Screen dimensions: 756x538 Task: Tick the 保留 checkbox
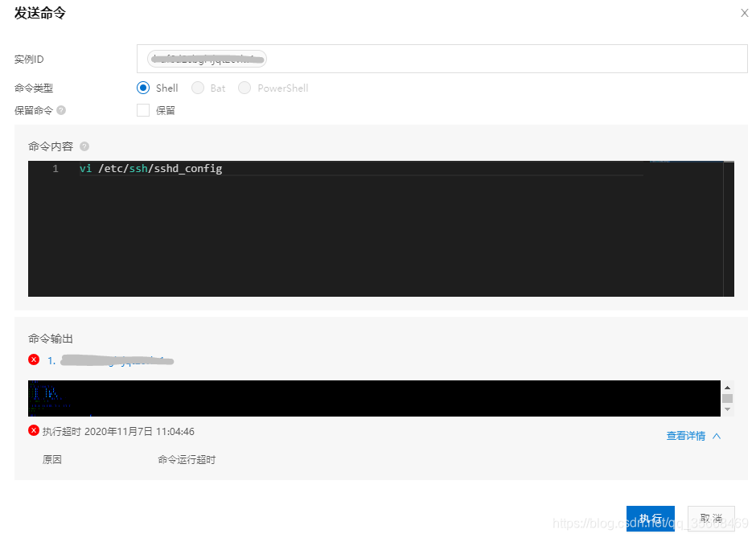tap(143, 110)
